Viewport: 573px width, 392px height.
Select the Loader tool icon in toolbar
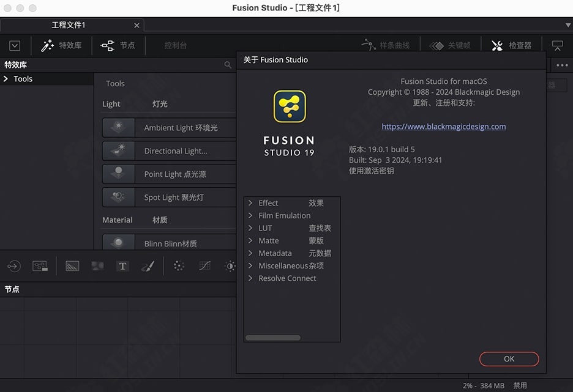[x=14, y=266]
